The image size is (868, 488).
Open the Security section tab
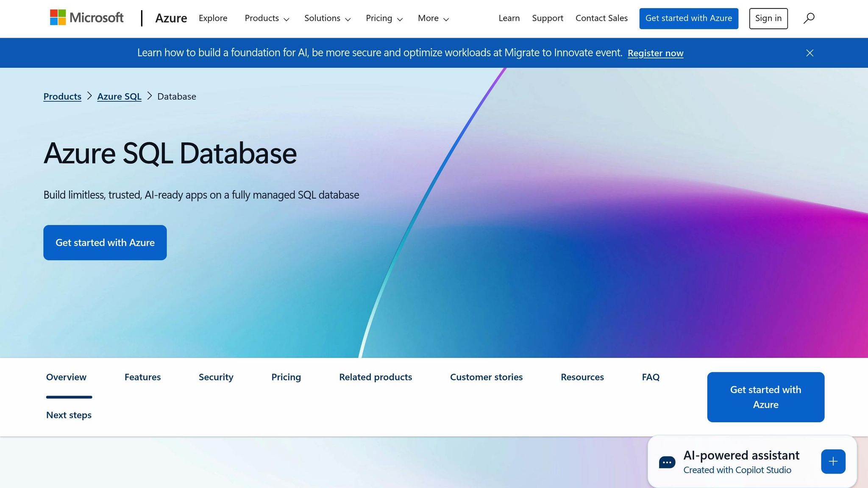point(216,377)
